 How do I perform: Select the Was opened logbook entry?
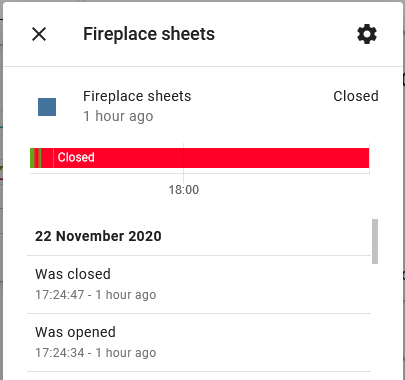(199, 342)
